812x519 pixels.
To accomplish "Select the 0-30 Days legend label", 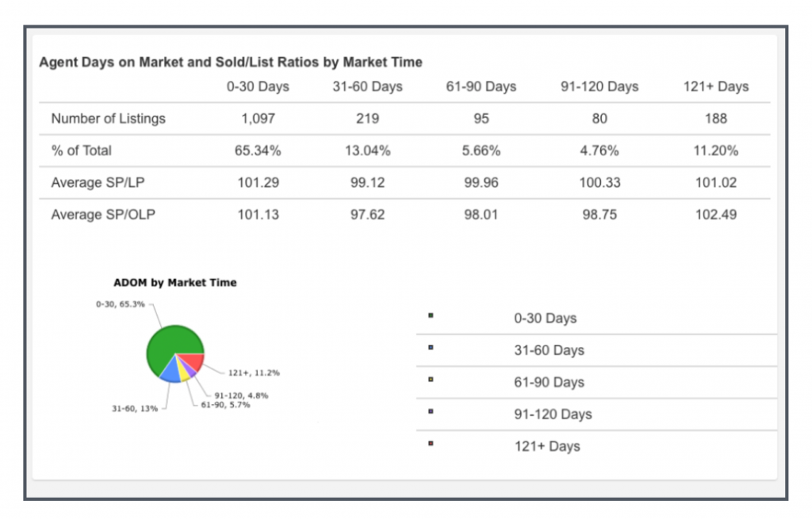I will (545, 319).
